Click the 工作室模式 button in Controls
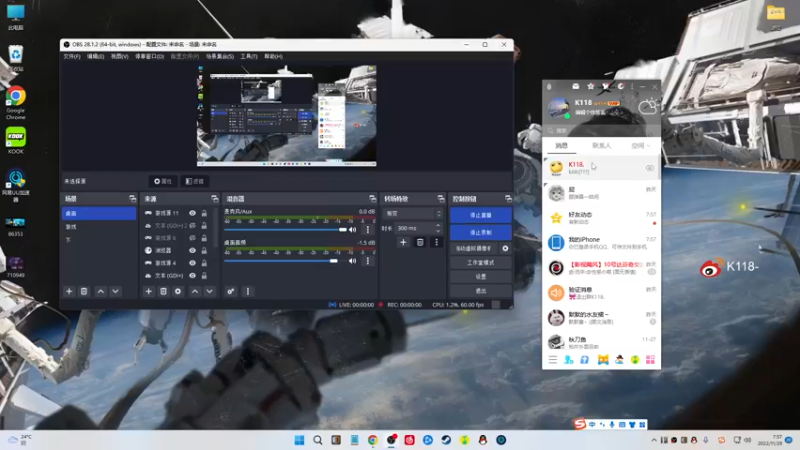This screenshot has height=450, width=800. (x=481, y=263)
